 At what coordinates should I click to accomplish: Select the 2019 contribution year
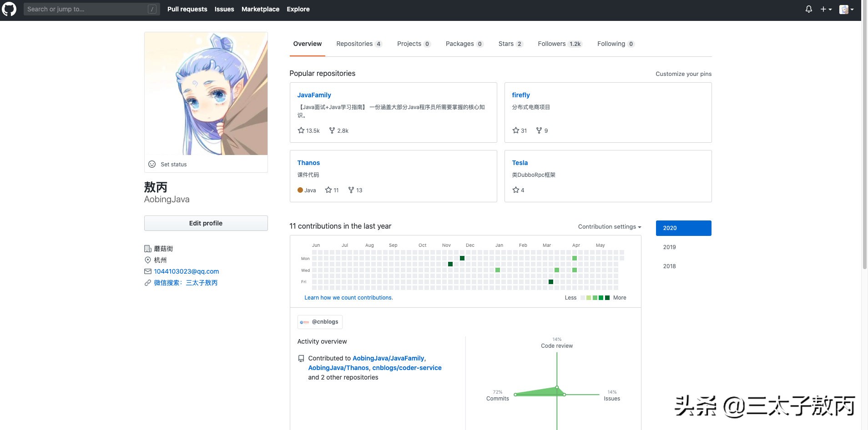pyautogui.click(x=669, y=247)
